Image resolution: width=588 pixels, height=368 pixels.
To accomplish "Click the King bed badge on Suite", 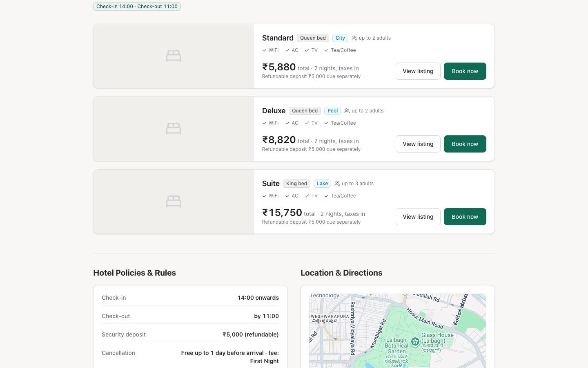I will pos(296,184).
